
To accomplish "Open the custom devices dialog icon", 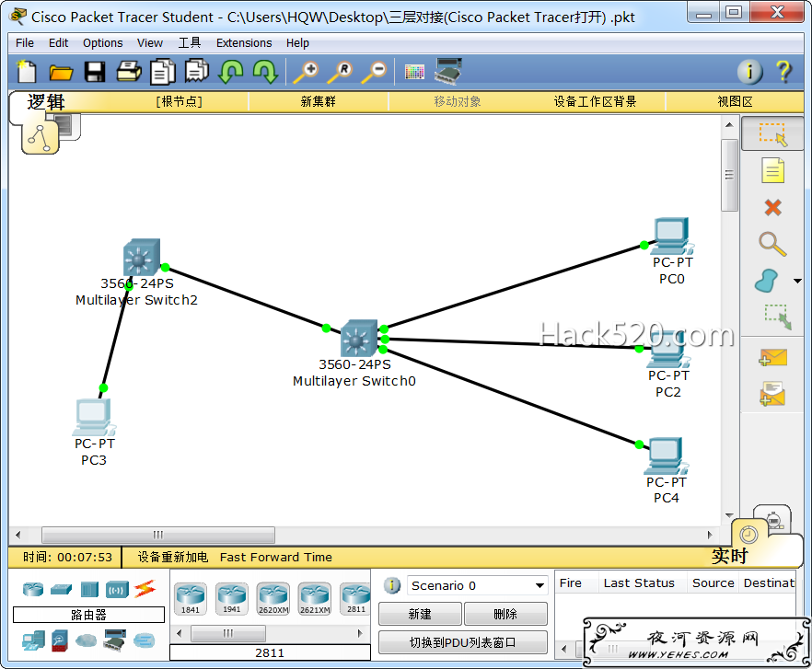I will (x=448, y=72).
